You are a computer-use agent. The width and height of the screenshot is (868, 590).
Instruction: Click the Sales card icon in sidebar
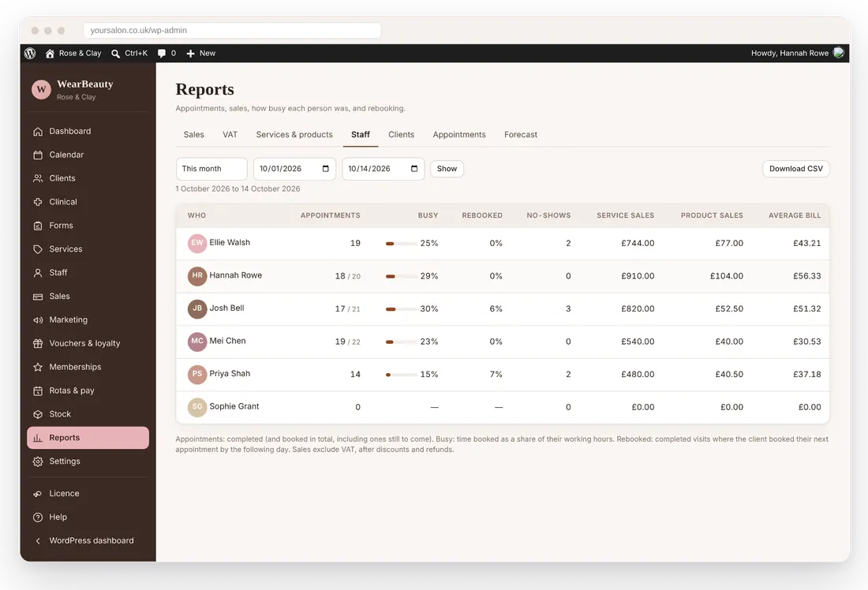(38, 297)
